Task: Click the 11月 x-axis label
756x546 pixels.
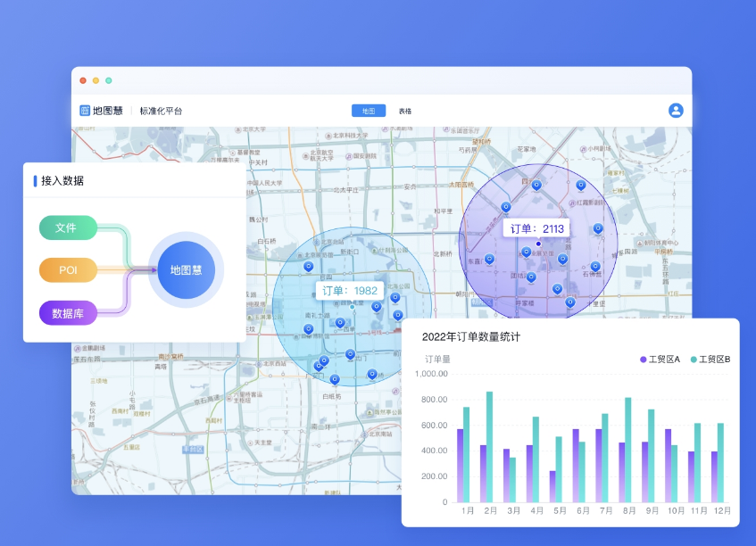Action: coord(699,510)
